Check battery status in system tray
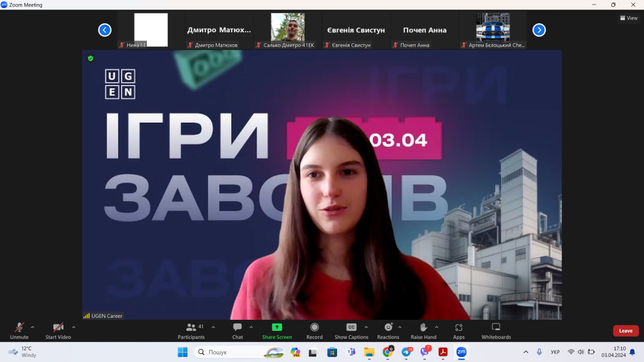The image size is (644, 362). click(x=591, y=352)
